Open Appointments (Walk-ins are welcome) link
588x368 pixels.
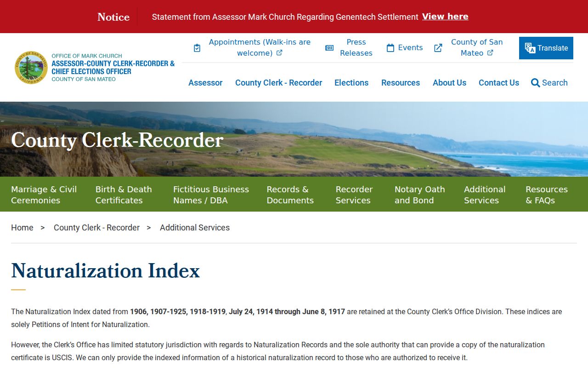pyautogui.click(x=260, y=47)
